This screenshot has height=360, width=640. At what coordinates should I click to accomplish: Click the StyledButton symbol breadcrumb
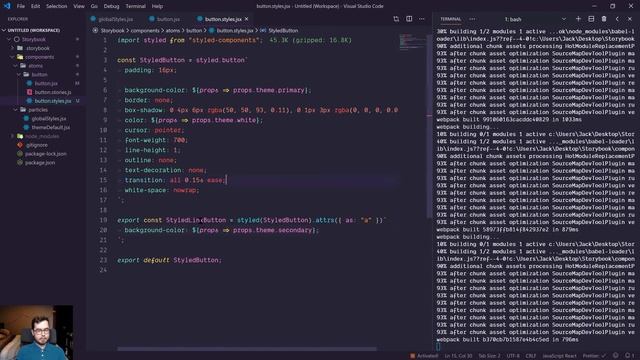[283, 31]
